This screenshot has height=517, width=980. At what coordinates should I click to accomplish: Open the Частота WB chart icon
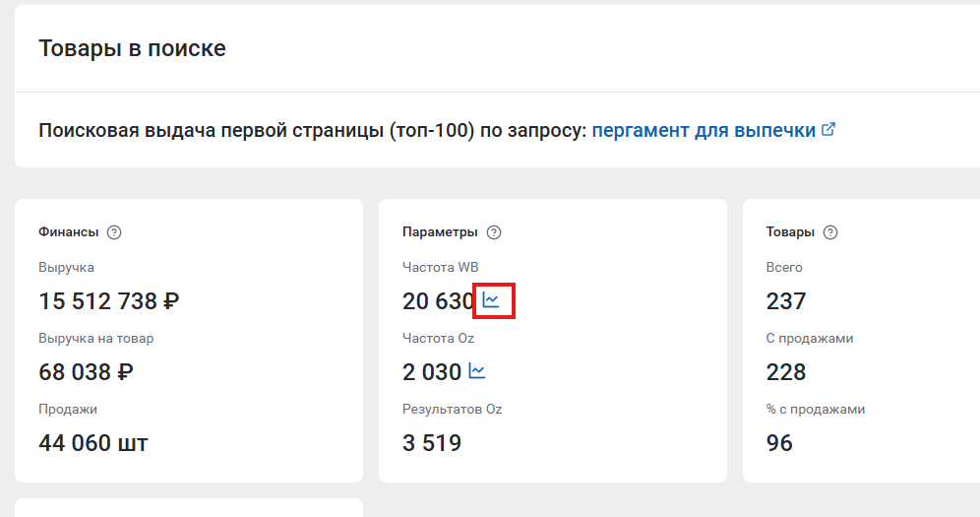point(491,300)
